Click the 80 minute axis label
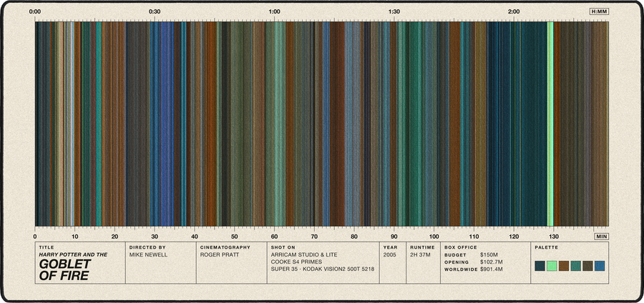 [353, 236]
